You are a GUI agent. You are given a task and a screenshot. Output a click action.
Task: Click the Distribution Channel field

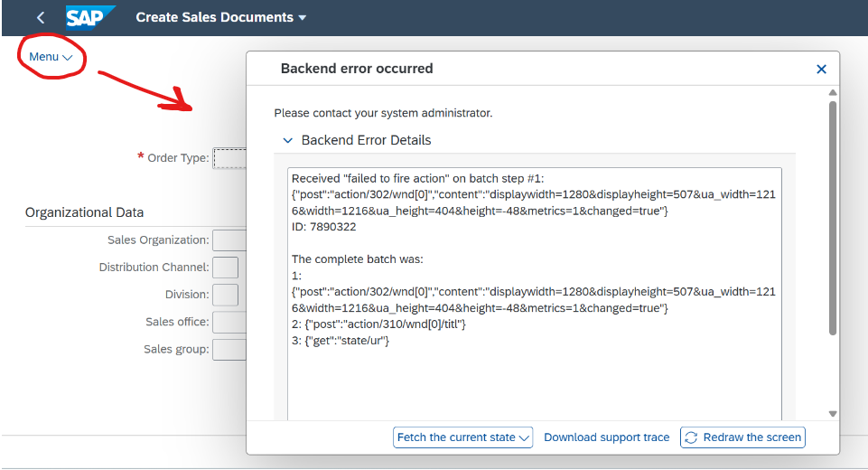pyautogui.click(x=225, y=268)
